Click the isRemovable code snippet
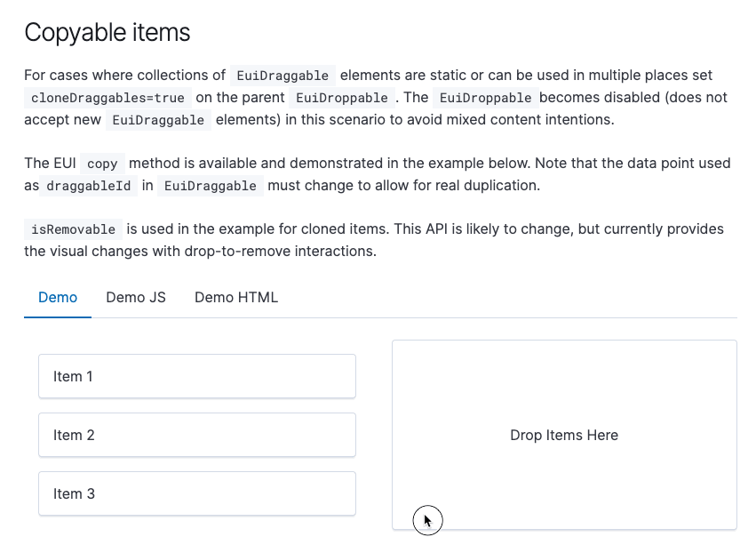756x553 pixels. click(x=73, y=229)
